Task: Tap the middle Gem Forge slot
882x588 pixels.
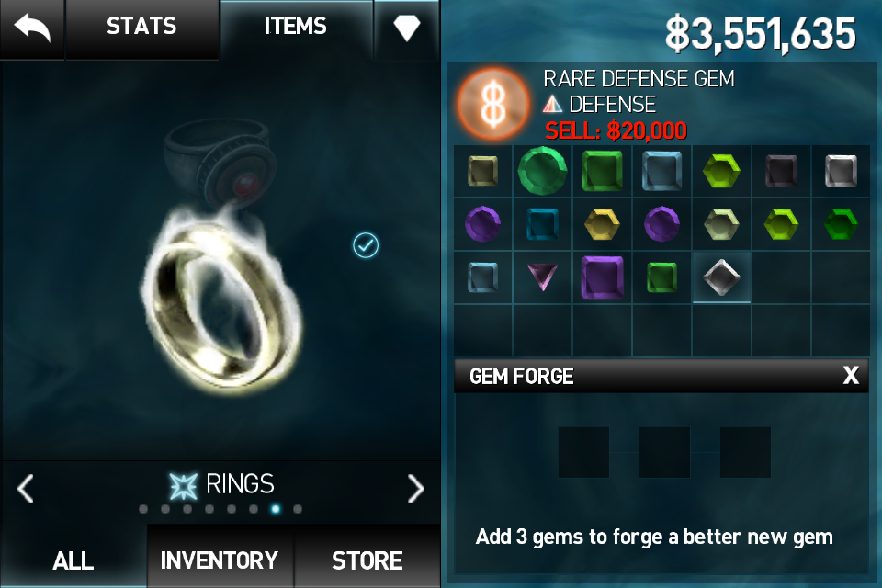Action: click(664, 452)
